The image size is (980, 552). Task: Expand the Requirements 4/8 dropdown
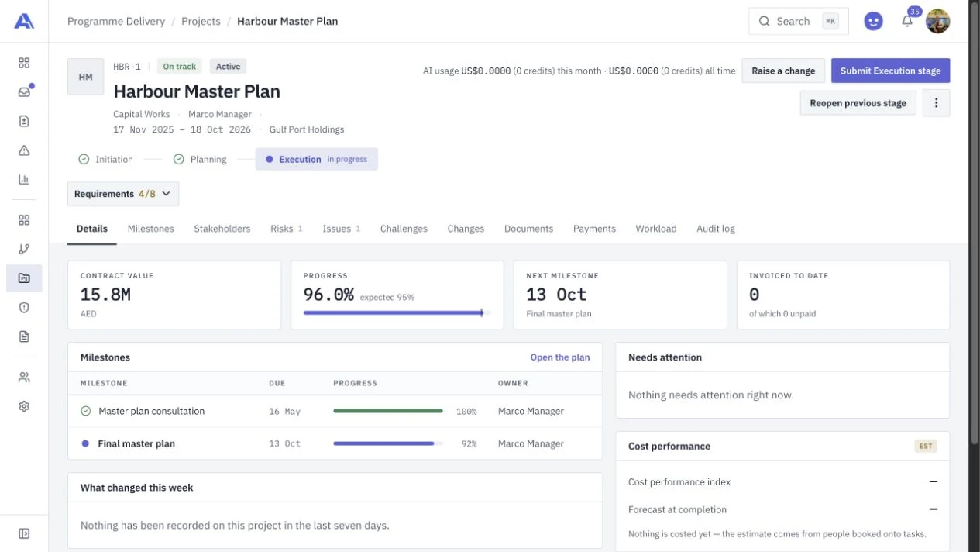123,194
